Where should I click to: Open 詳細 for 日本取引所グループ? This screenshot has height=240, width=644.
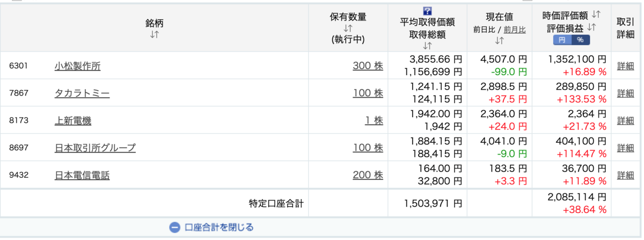point(625,148)
